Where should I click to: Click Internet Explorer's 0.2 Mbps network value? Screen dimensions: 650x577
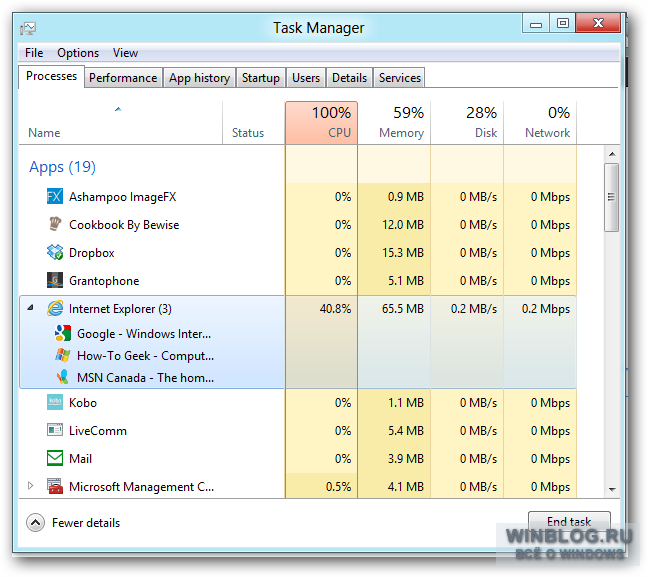(x=546, y=309)
